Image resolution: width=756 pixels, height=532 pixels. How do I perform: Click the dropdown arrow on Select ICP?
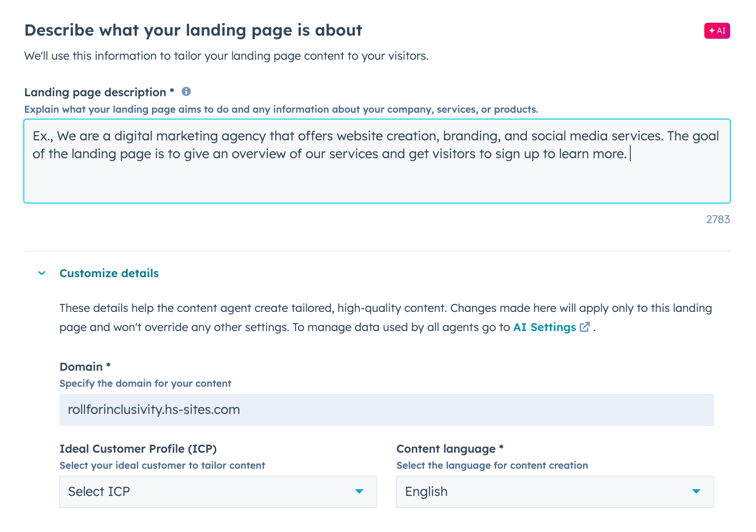[359, 491]
